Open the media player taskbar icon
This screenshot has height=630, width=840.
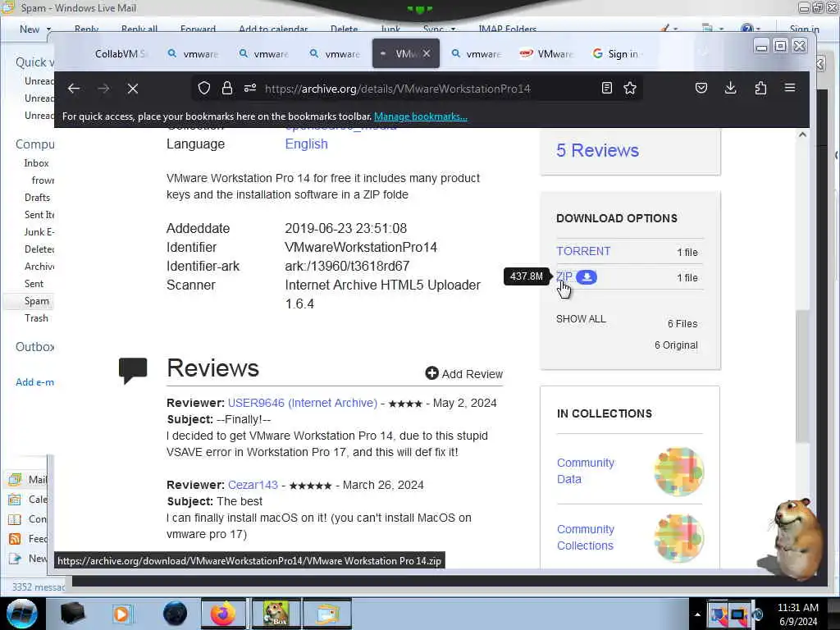point(121,614)
